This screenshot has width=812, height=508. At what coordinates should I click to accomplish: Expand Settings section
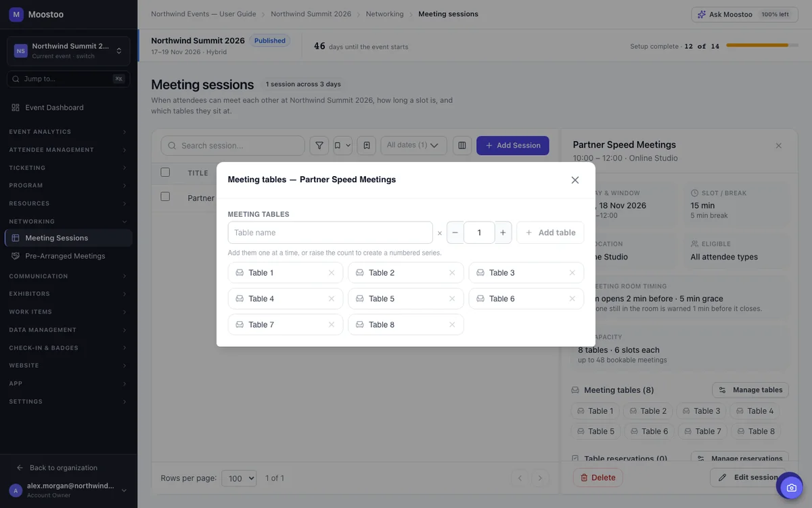click(x=68, y=402)
